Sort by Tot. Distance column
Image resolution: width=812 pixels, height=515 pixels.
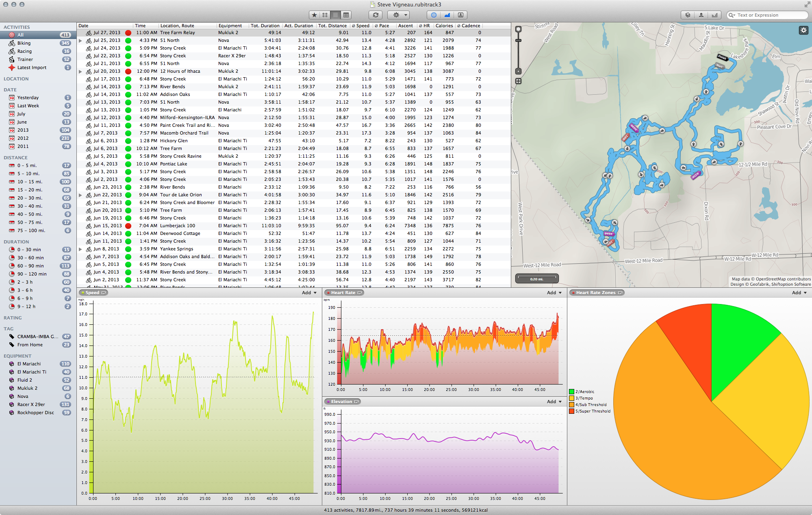pos(333,26)
